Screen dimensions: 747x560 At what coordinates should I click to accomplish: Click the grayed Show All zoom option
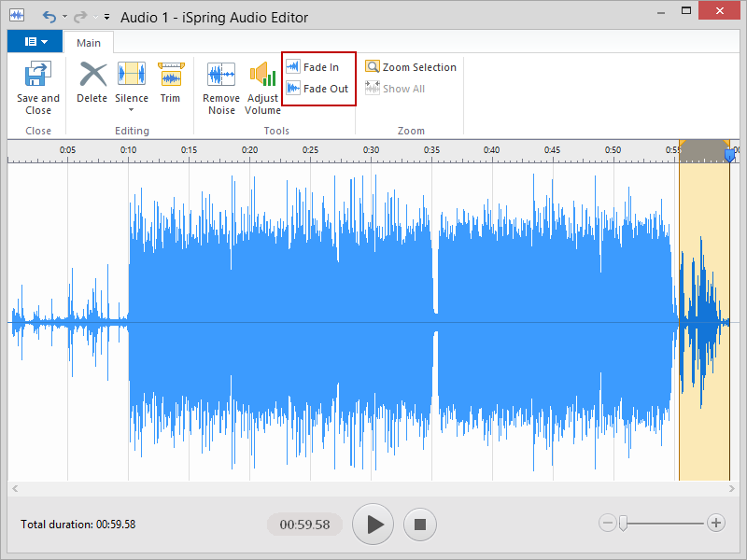point(395,89)
